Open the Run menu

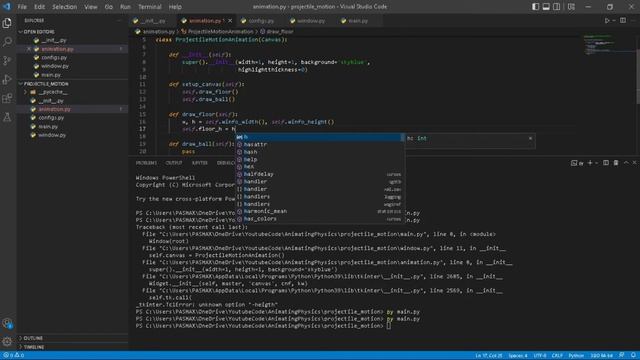125,7
